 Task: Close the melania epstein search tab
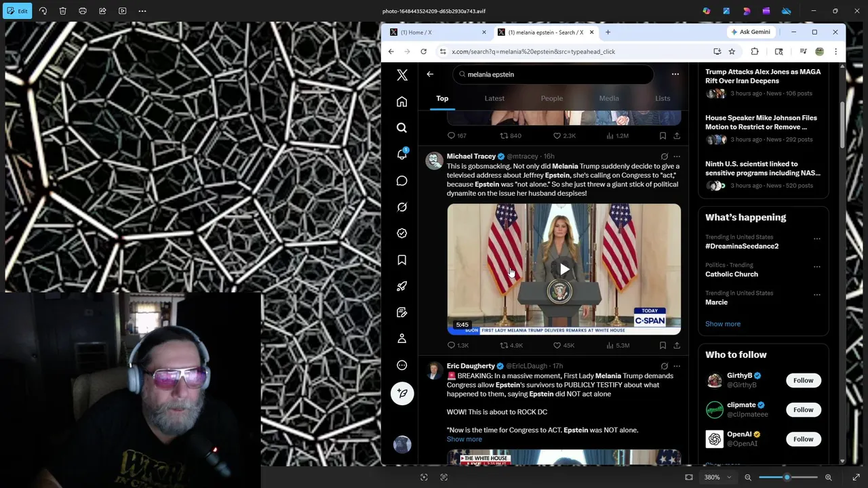592,32
